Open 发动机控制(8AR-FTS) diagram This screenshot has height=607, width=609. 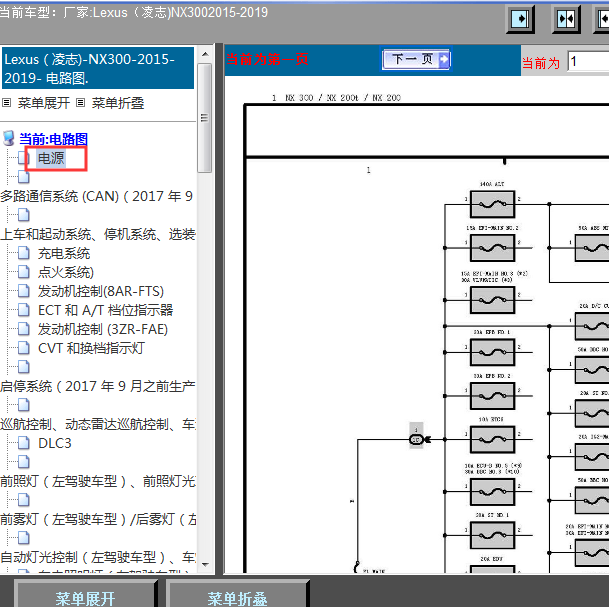(x=101, y=291)
